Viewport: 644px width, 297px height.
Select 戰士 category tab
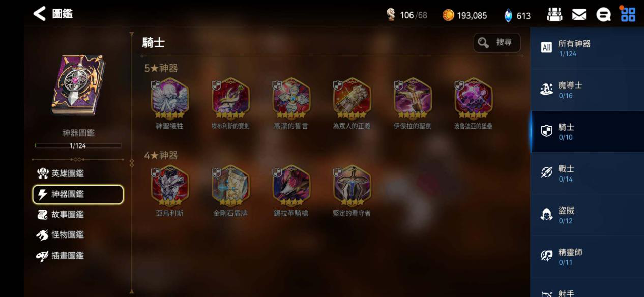click(587, 173)
